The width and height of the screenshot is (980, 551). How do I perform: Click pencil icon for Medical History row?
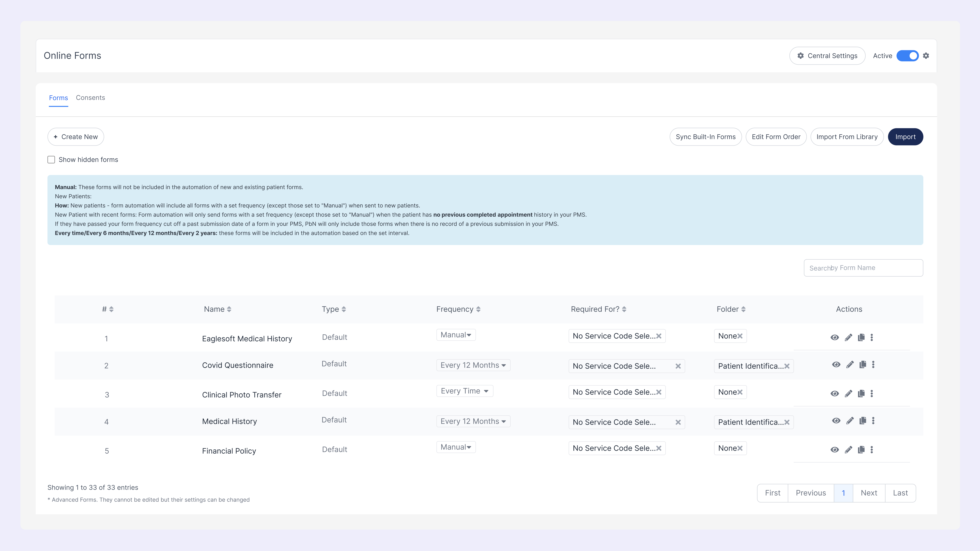tap(850, 421)
